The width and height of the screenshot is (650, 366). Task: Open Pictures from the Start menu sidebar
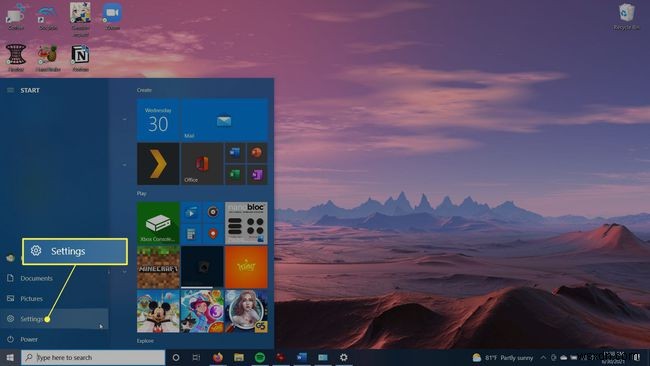(x=54, y=298)
